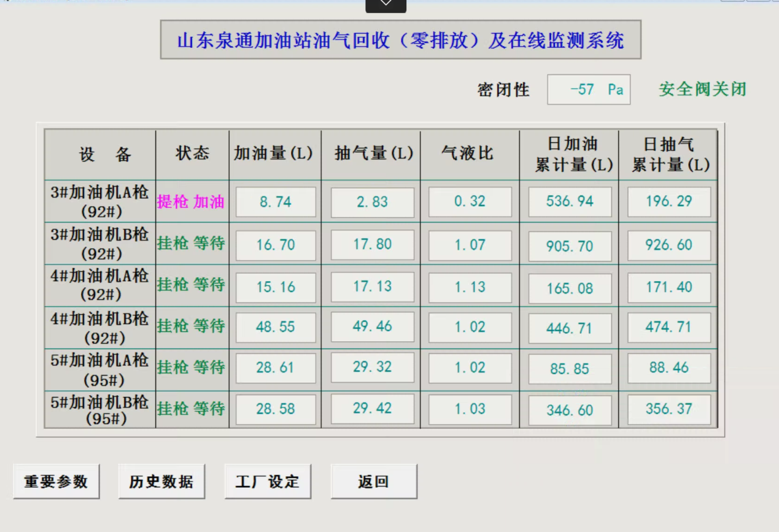Click the 设备 column header
This screenshot has width=779, height=532.
[99, 154]
